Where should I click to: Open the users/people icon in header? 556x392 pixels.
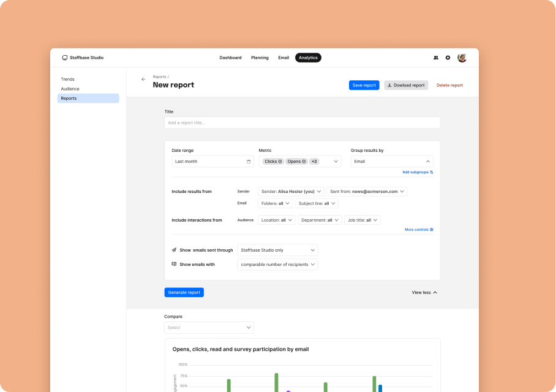436,58
